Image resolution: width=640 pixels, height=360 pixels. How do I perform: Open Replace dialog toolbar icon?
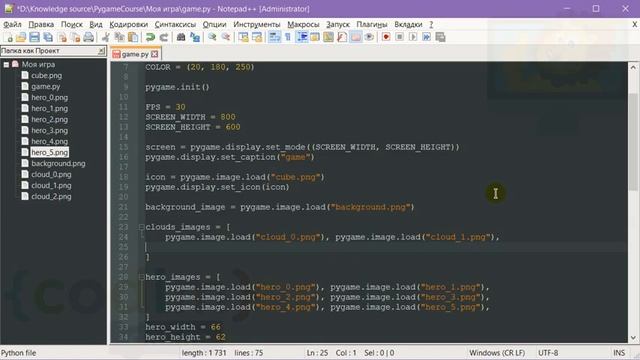pos(195,38)
